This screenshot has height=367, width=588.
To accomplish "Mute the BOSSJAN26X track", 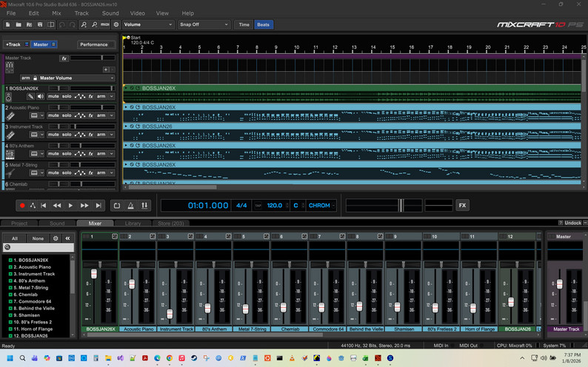I will pyautogui.click(x=53, y=96).
